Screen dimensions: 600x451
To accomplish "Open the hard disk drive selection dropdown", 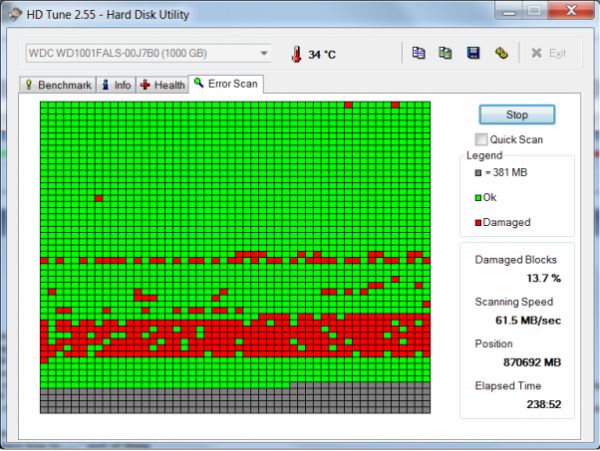I will point(148,53).
